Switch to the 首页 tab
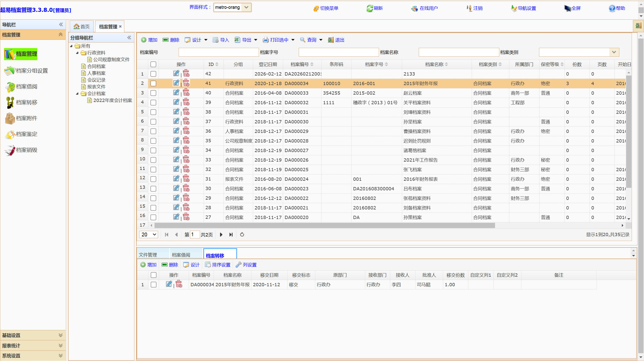 click(82, 26)
